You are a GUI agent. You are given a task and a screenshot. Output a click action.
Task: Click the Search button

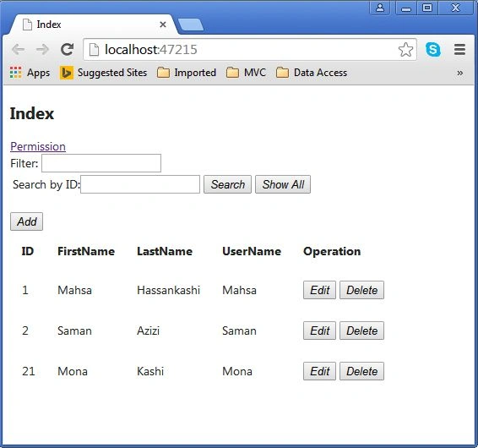pyautogui.click(x=227, y=184)
